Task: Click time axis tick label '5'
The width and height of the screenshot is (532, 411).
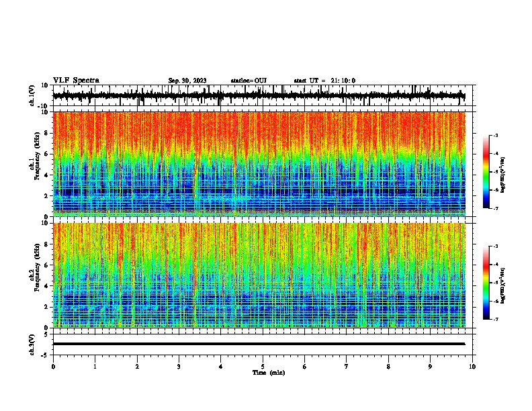Action: coord(263,367)
